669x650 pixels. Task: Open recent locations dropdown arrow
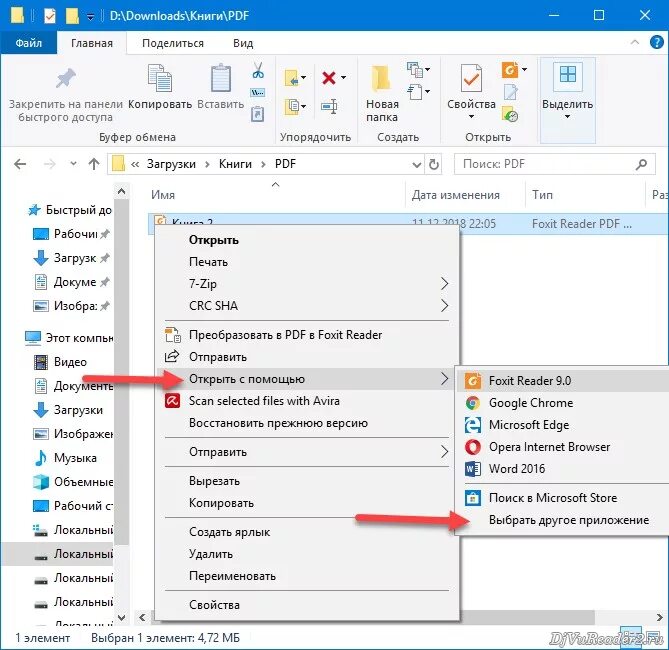coord(73,163)
